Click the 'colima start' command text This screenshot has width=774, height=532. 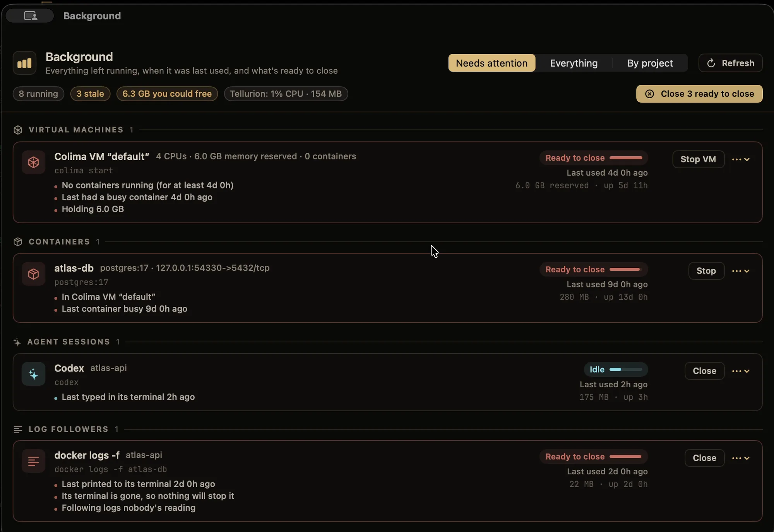pos(84,171)
